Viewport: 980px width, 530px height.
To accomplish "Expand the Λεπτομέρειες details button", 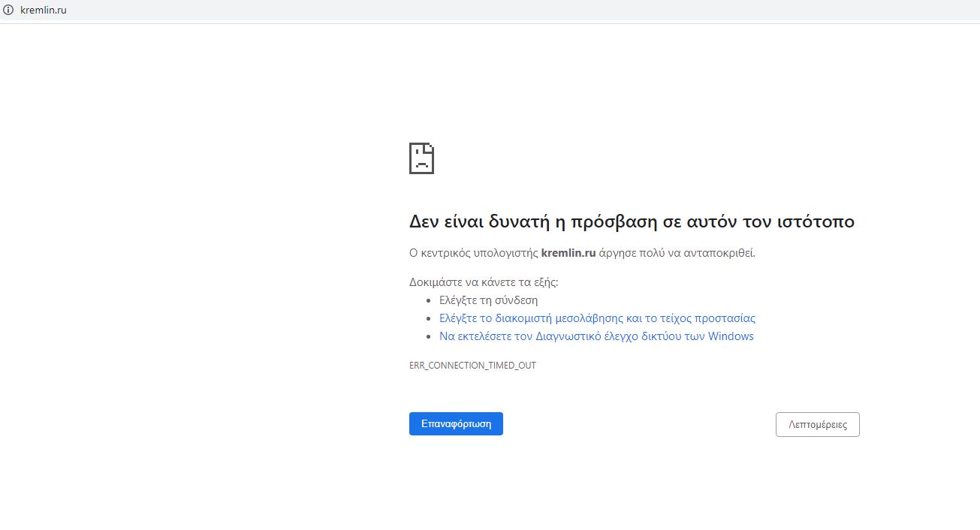I will coord(817,424).
